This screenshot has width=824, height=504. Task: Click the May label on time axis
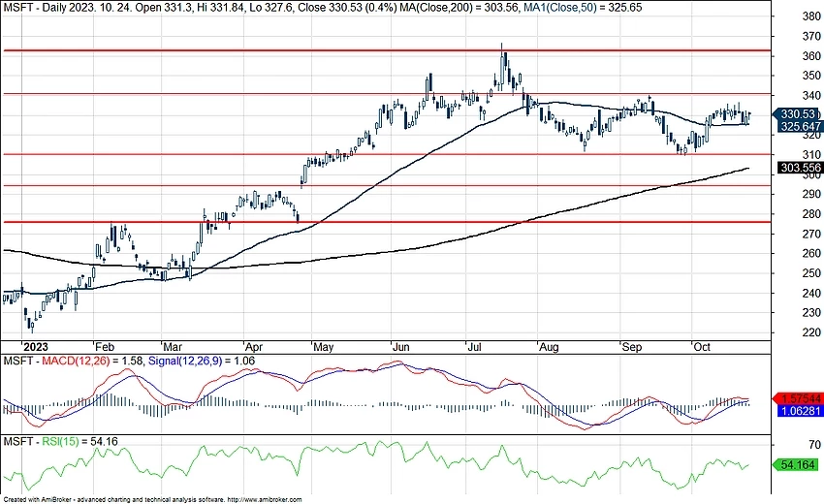(x=323, y=347)
